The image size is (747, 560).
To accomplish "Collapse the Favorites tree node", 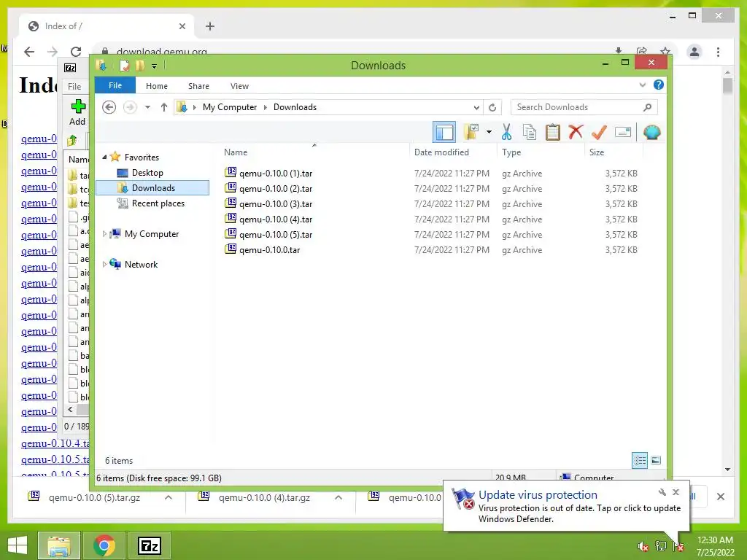I will (104, 157).
